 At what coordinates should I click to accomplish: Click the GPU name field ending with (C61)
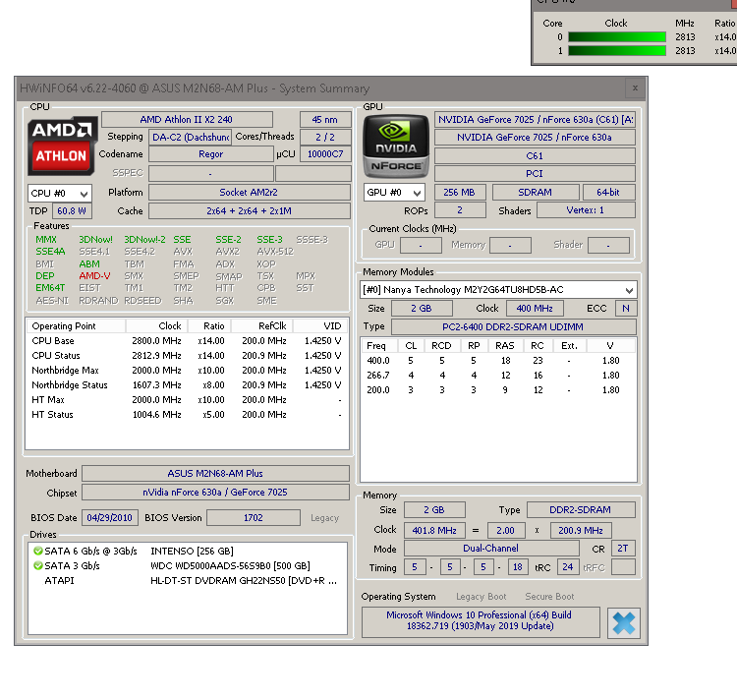tap(535, 119)
